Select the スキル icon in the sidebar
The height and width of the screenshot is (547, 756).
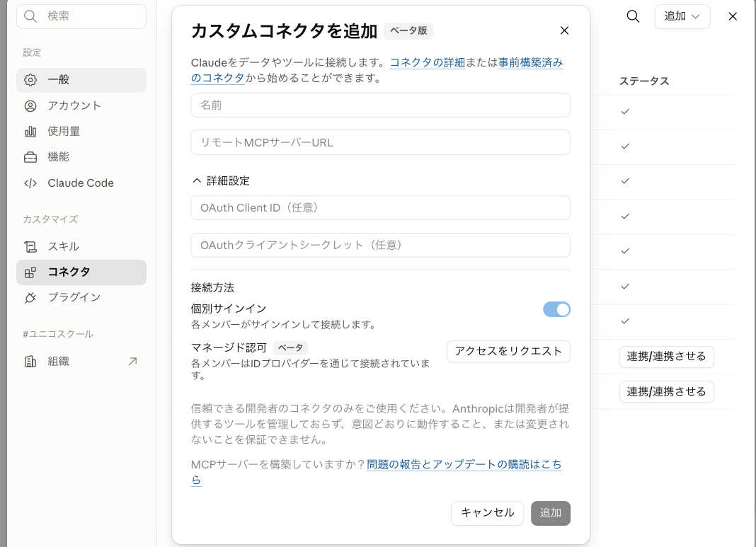30,247
